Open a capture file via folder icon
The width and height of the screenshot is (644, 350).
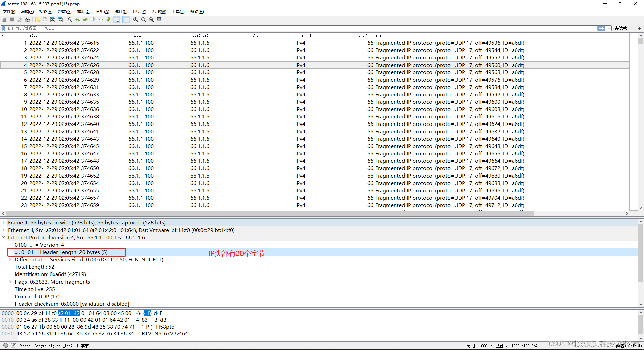pyautogui.click(x=37, y=20)
